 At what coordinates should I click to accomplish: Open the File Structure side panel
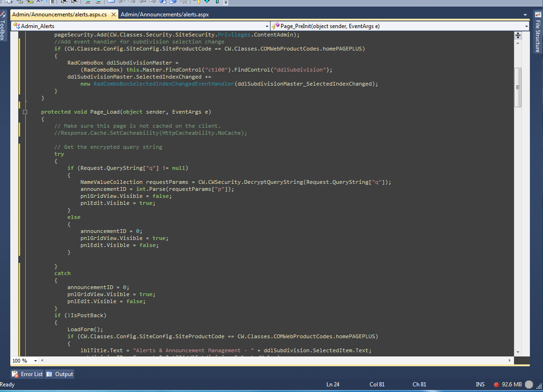(538, 33)
